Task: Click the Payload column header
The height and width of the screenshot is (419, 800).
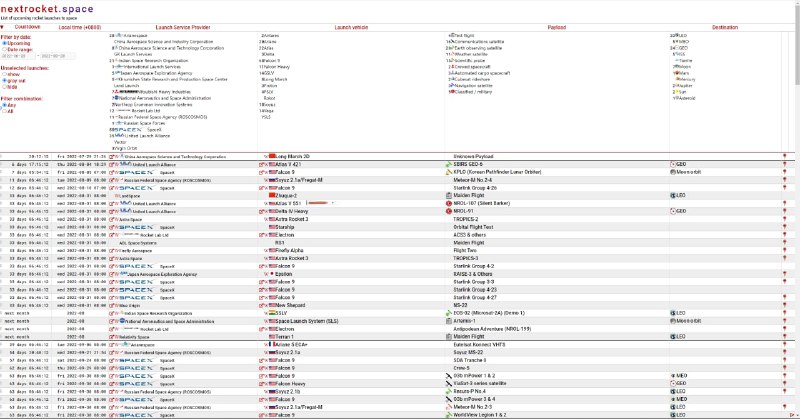Action: click(557, 27)
